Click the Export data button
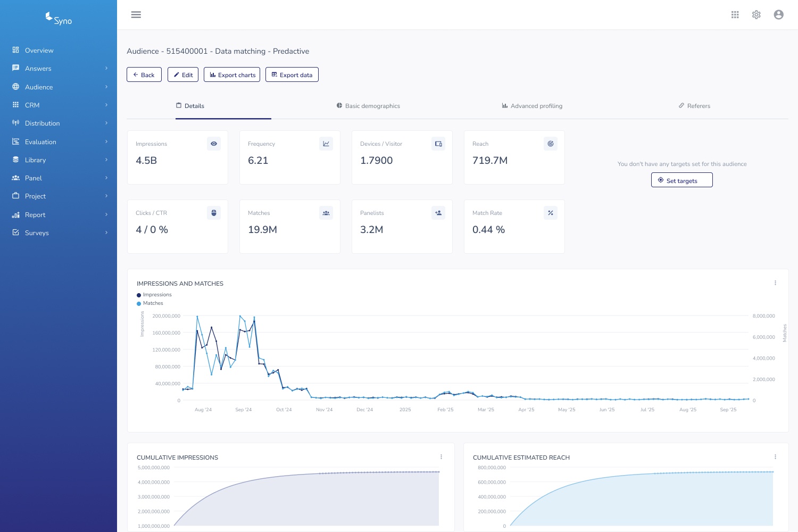 292,74
